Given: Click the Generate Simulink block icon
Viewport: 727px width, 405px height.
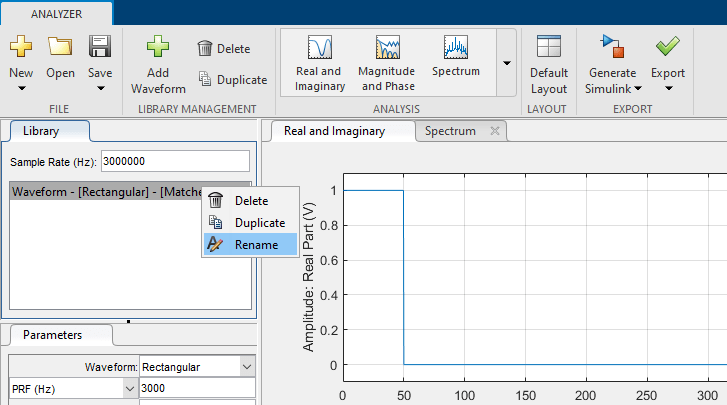Looking at the screenshot, I should [x=612, y=47].
